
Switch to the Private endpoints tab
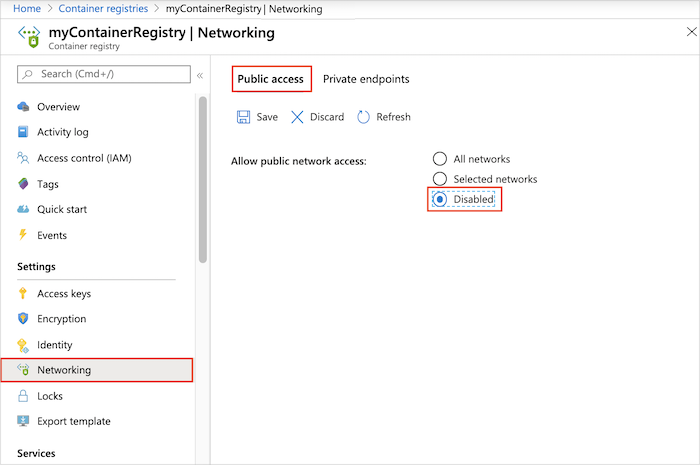[x=366, y=79]
